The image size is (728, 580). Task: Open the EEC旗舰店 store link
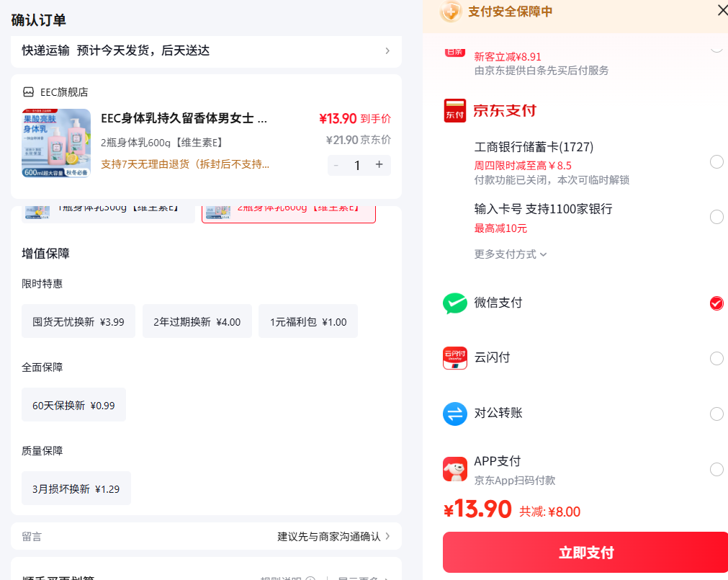point(64,92)
